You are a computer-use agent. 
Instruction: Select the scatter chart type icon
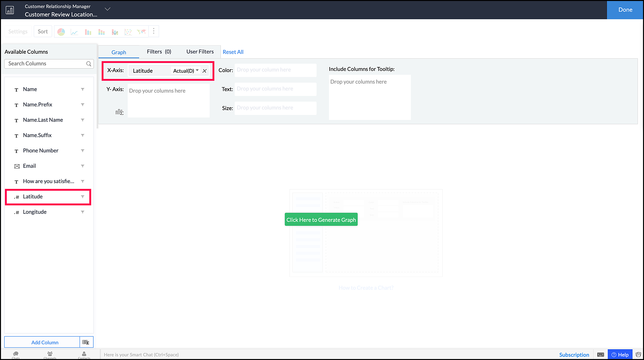point(128,32)
